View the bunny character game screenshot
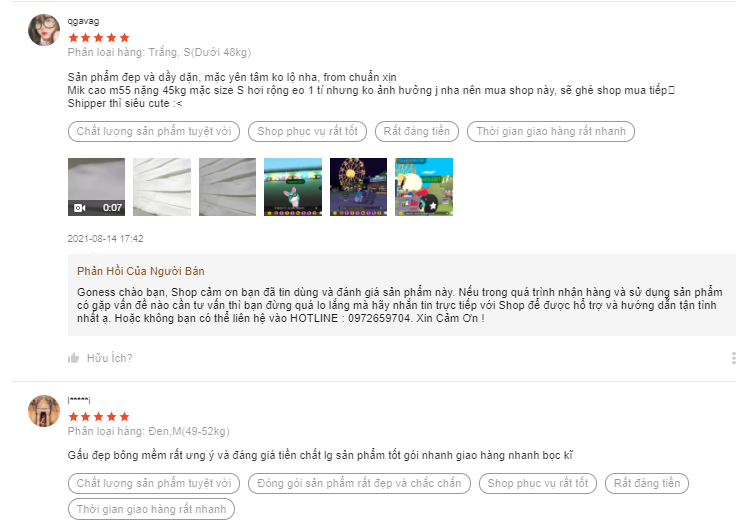Viewport: 751px width, 529px height. click(x=293, y=187)
